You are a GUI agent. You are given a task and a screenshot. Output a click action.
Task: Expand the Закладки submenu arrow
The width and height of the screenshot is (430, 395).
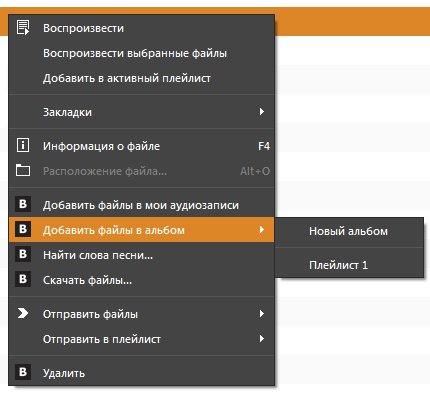[262, 112]
